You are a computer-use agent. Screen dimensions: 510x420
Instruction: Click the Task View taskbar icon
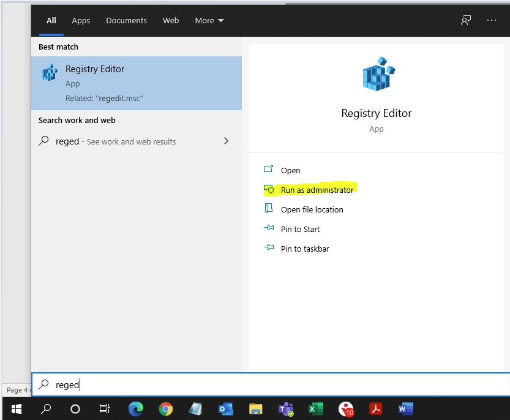105,408
